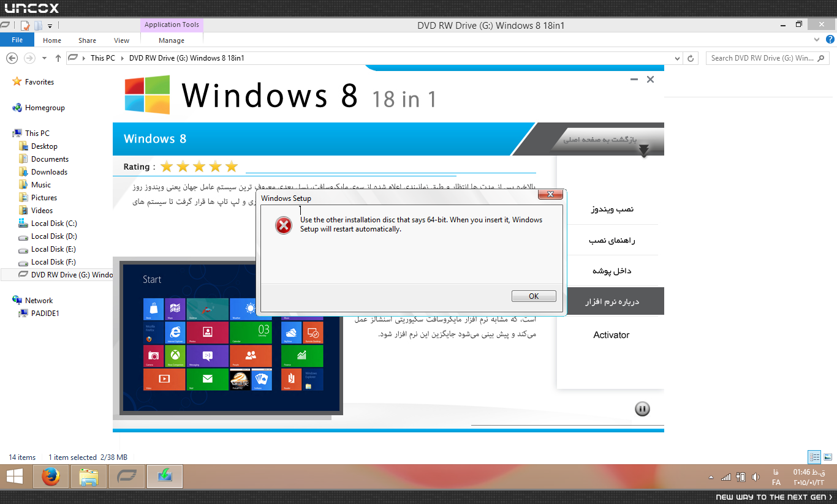Select 'نصب ویندوز' install Windows menu item

pyautogui.click(x=613, y=209)
